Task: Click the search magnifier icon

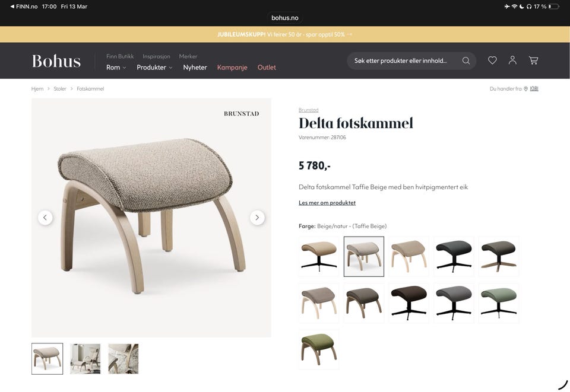Action: 465,60
